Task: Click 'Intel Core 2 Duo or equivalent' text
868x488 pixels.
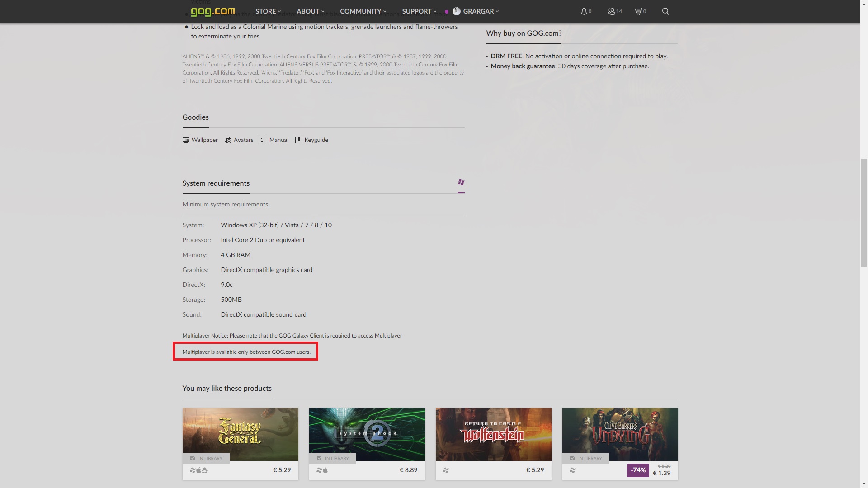Action: pos(263,240)
